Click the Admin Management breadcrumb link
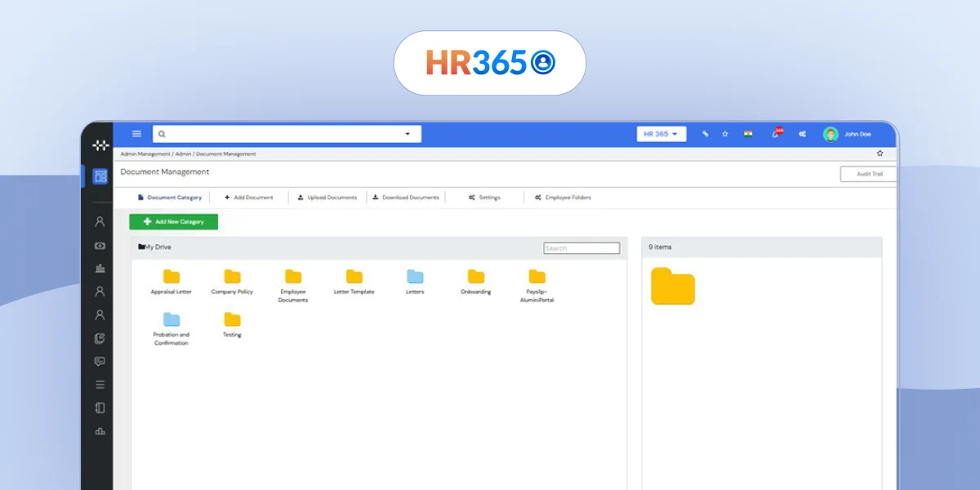 (145, 154)
